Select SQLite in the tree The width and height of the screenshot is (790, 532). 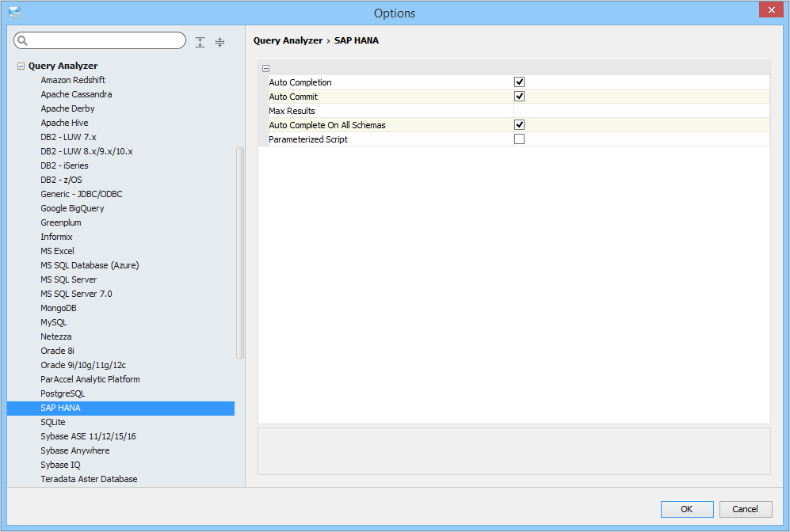pos(53,422)
